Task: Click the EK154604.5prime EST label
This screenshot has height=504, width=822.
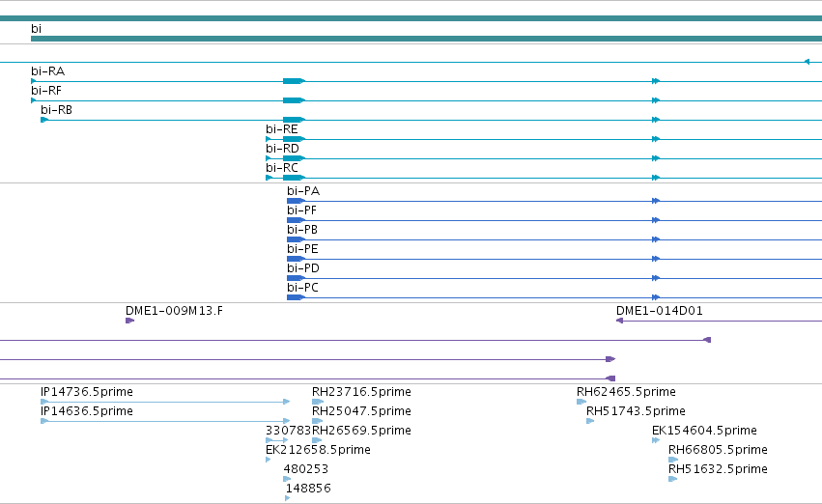Action: click(x=704, y=432)
